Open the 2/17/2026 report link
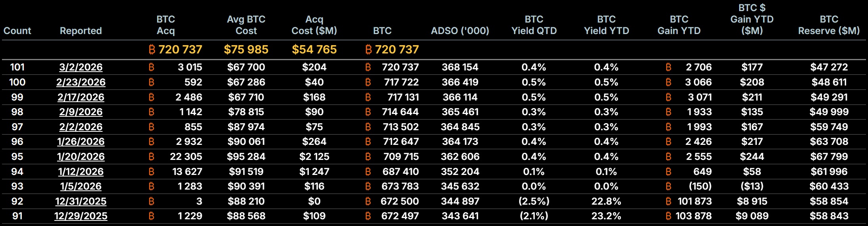The height and width of the screenshot is (226, 868). pos(81,97)
